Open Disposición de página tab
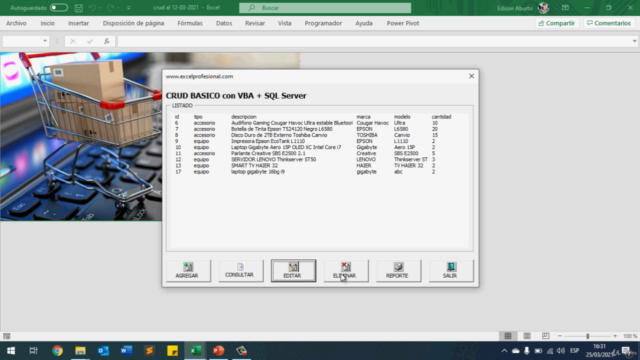 [x=133, y=23]
